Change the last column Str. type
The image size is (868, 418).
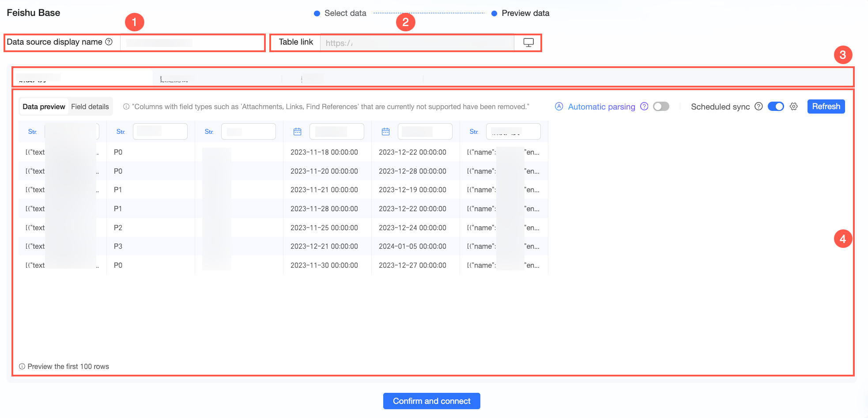click(x=474, y=132)
